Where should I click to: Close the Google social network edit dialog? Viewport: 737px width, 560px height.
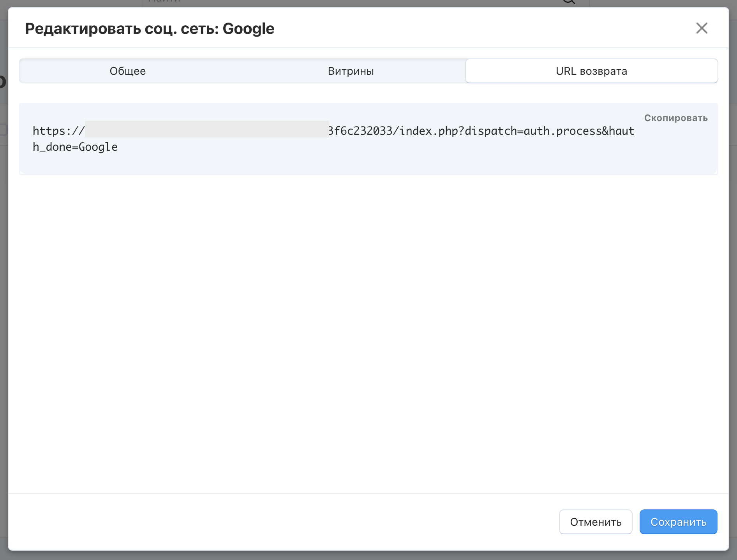702,28
